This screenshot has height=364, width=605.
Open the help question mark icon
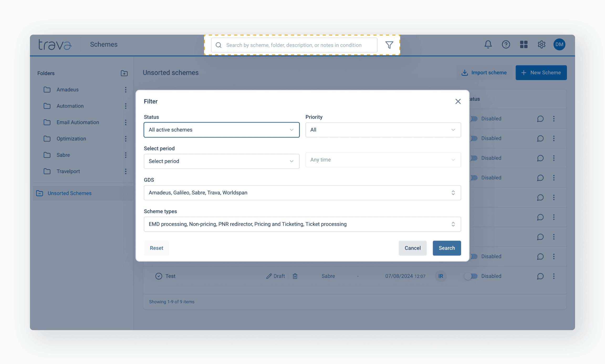click(506, 44)
